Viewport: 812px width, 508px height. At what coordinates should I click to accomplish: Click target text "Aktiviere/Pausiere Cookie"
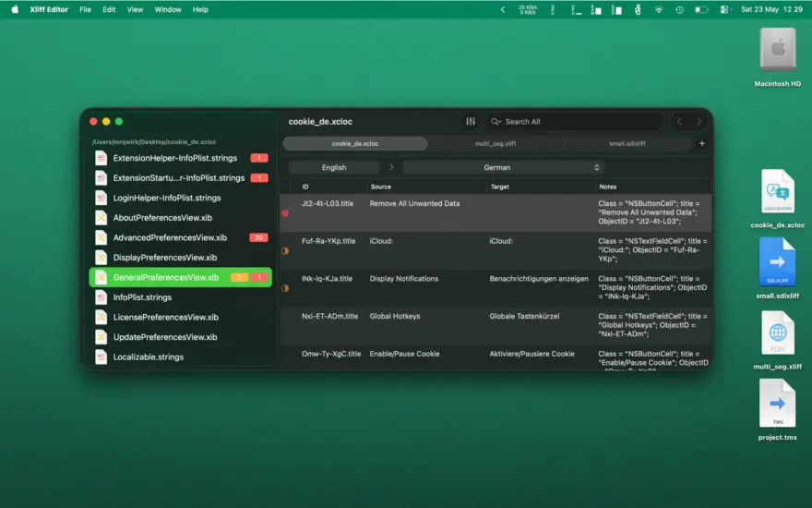tap(531, 354)
